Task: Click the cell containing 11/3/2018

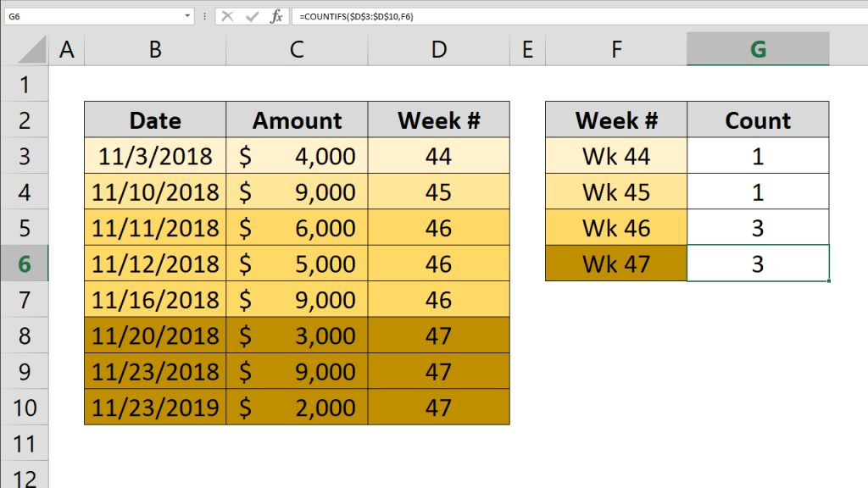Action: 154,155
